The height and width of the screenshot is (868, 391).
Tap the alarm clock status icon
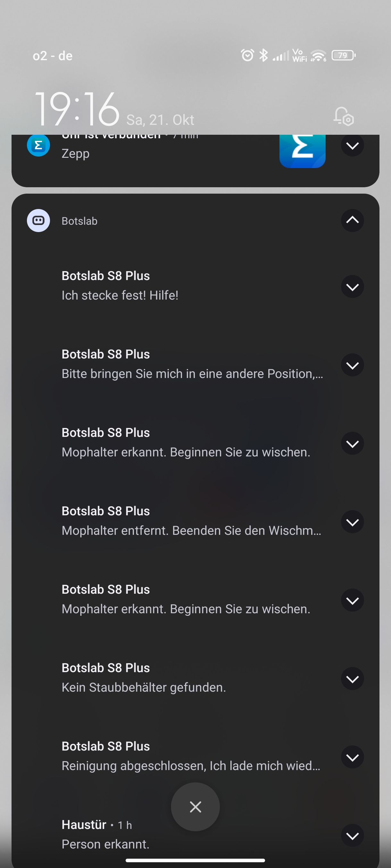247,55
